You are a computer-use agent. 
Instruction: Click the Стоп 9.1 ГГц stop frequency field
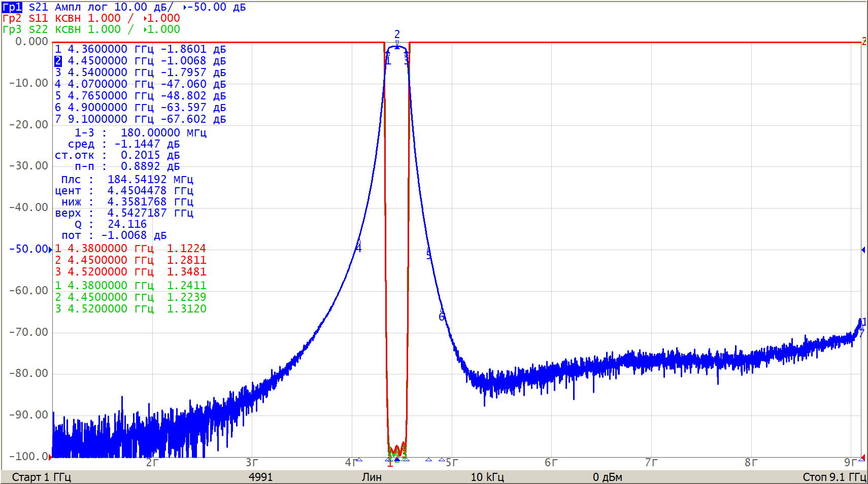click(834, 477)
